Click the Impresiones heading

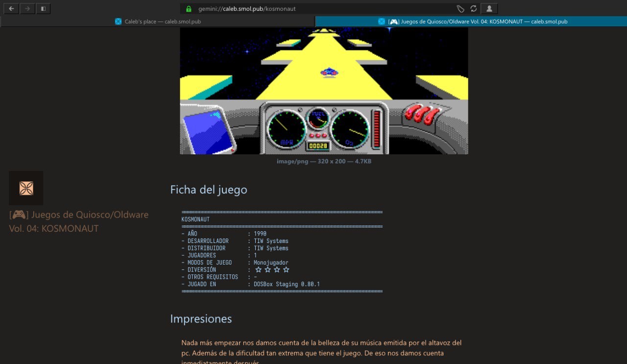[201, 319]
